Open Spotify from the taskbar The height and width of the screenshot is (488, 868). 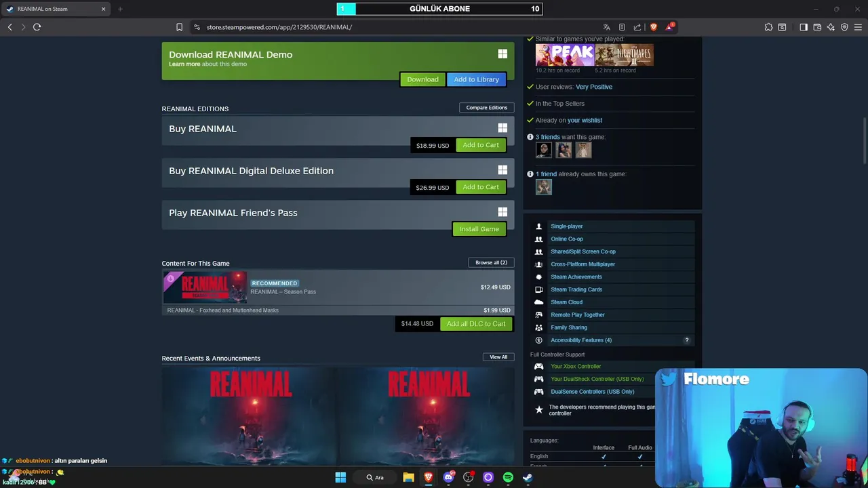508,477
